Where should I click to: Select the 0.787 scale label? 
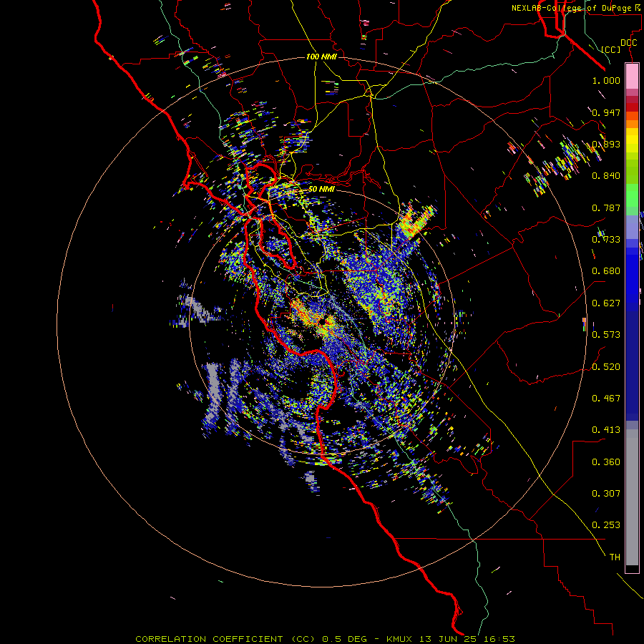coord(606,208)
